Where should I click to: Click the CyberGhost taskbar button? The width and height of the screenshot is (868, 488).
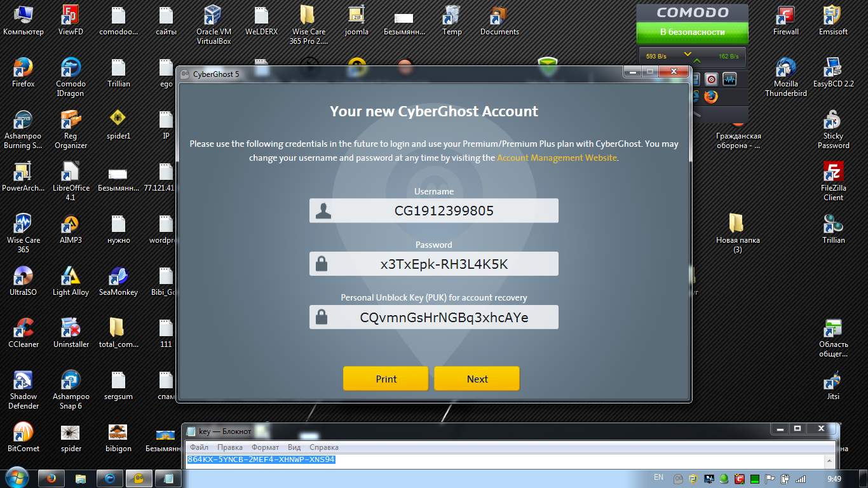coord(139,478)
